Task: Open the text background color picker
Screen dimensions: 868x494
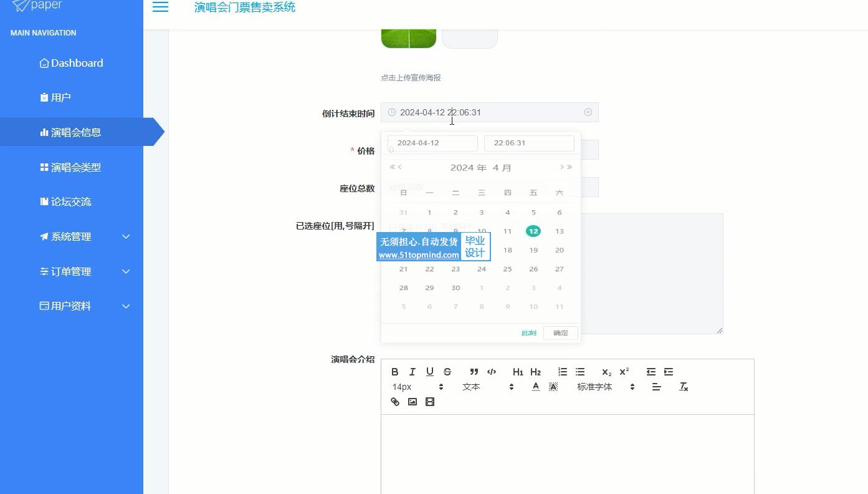Action: [553, 387]
